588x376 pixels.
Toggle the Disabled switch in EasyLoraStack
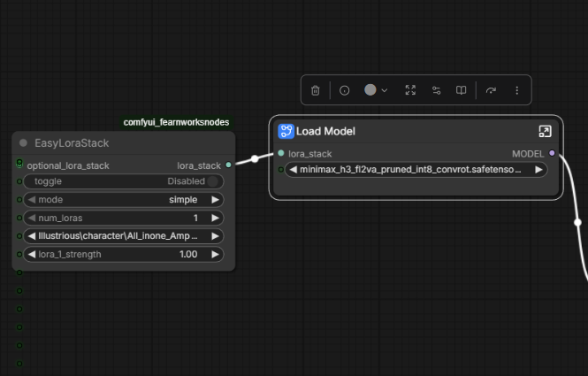click(212, 181)
